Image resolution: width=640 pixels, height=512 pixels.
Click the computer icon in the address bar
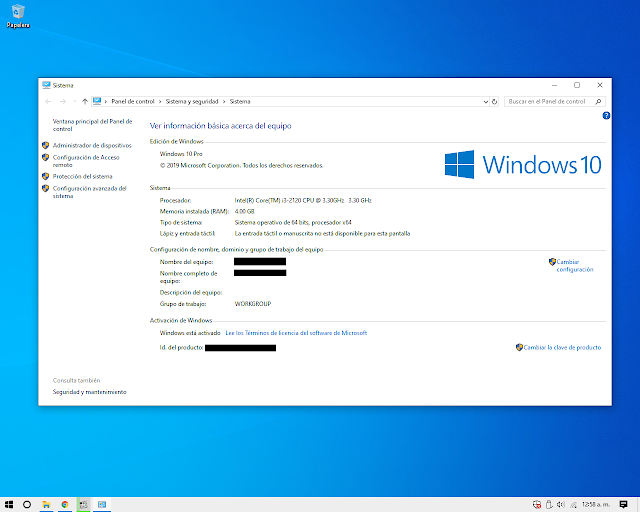click(97, 101)
